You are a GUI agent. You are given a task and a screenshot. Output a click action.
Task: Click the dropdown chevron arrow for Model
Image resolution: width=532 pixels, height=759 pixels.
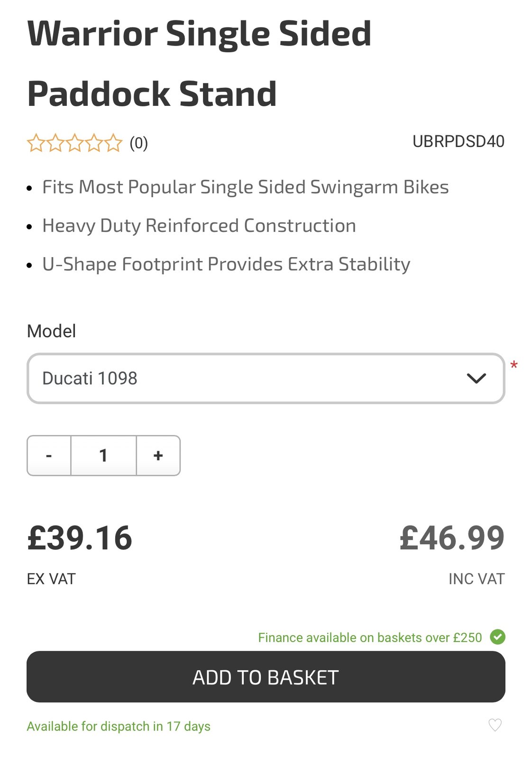click(x=476, y=378)
